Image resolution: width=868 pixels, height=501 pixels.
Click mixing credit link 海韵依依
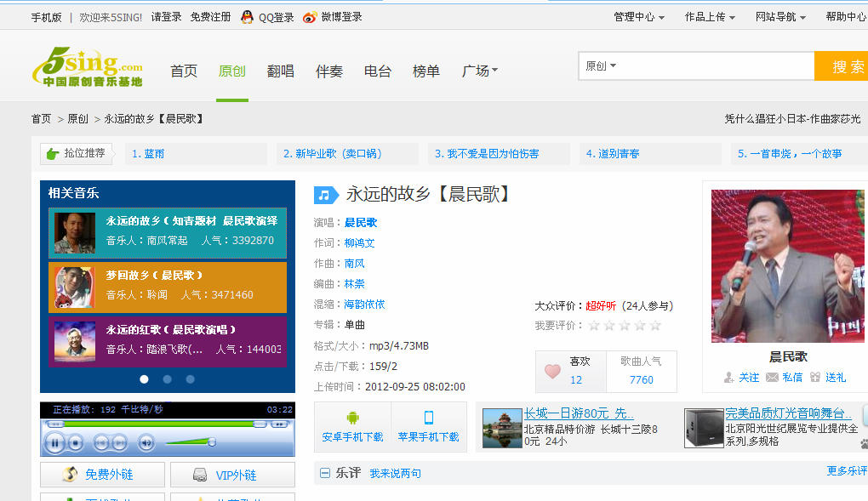coord(364,305)
